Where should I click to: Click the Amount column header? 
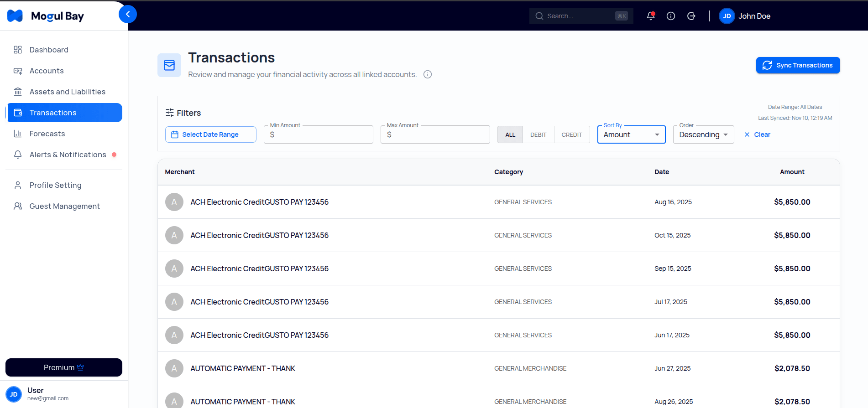tap(792, 172)
